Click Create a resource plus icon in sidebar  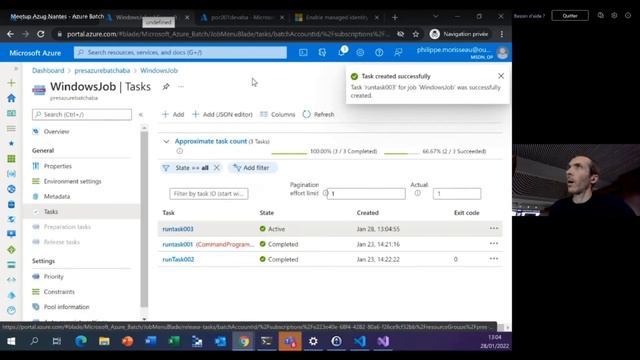pyautogui.click(x=11, y=83)
